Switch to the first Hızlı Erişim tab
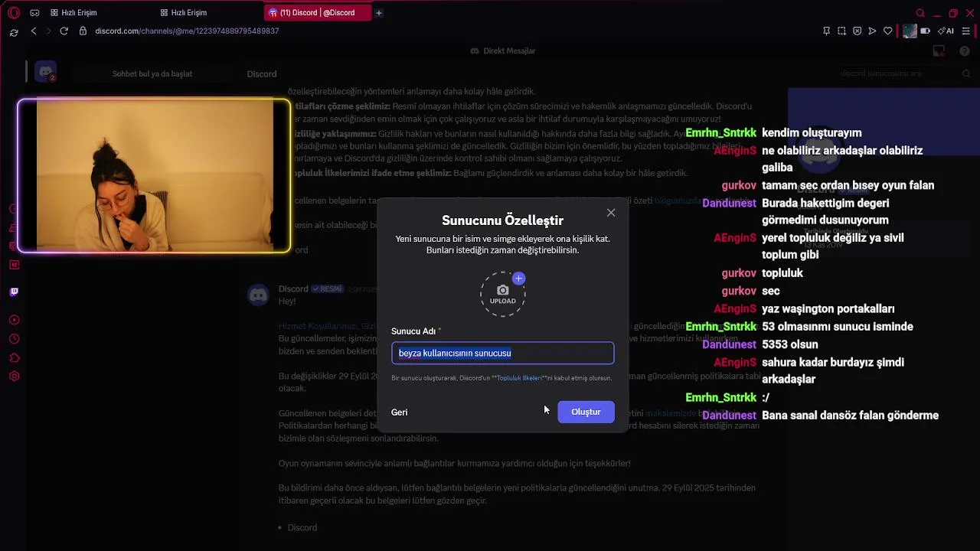The height and width of the screenshot is (551, 980). [73, 13]
